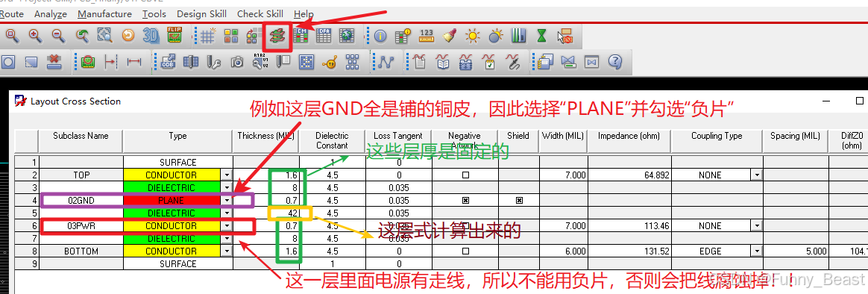Click the Coupling Type column header
This screenshot has width=868, height=294.
717,141
